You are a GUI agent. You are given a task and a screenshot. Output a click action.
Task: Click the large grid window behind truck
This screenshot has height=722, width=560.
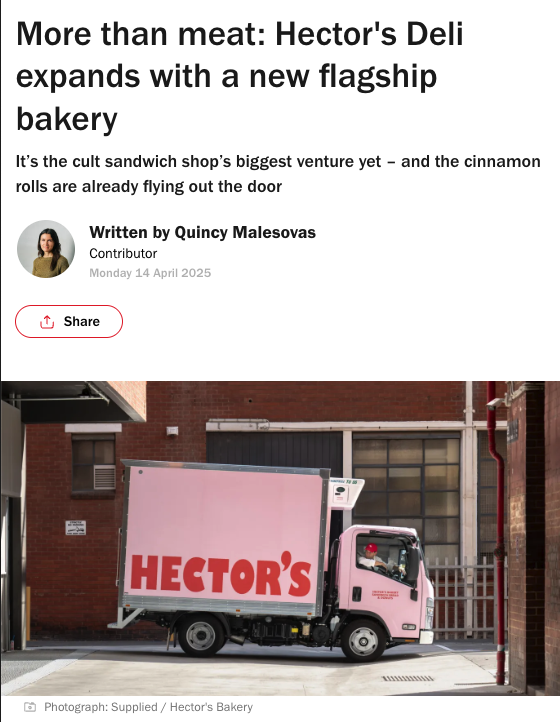click(406, 495)
